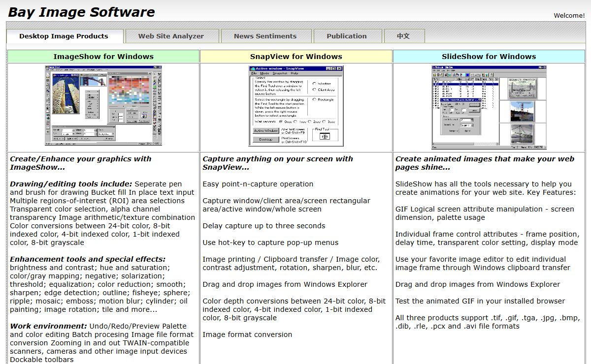This screenshot has height=364, width=591.
Task: Open the Desktop Image Products tab
Action: (x=64, y=36)
